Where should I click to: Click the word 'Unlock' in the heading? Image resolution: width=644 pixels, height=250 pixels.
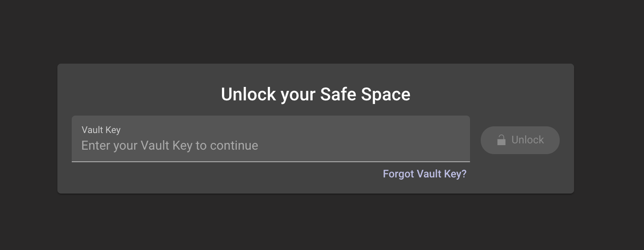tap(248, 95)
